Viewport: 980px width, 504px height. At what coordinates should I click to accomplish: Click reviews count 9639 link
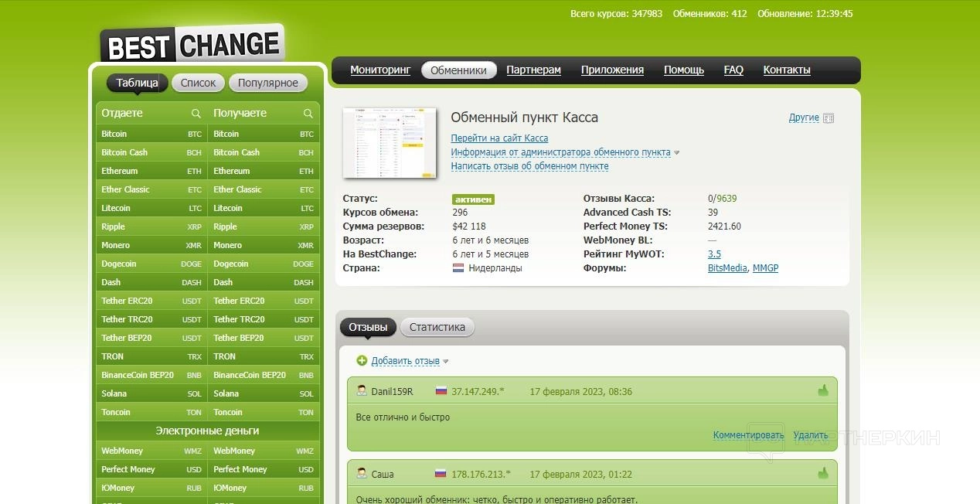726,199
